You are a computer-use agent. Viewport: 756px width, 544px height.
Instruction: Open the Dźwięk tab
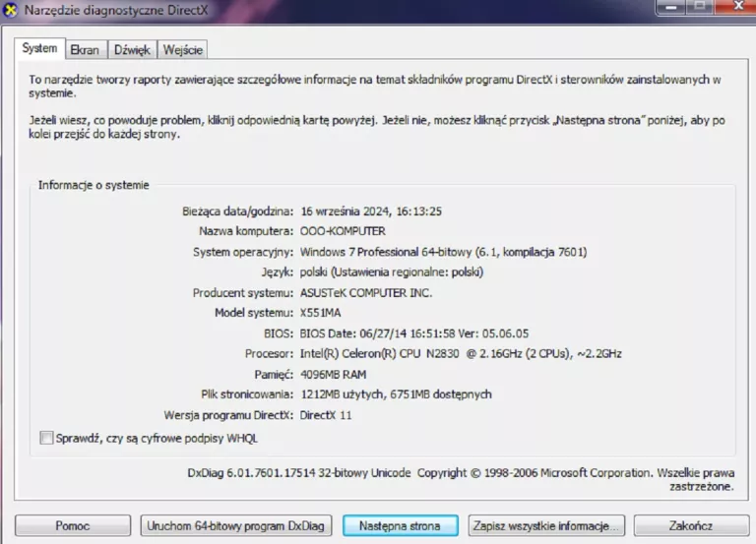point(132,49)
